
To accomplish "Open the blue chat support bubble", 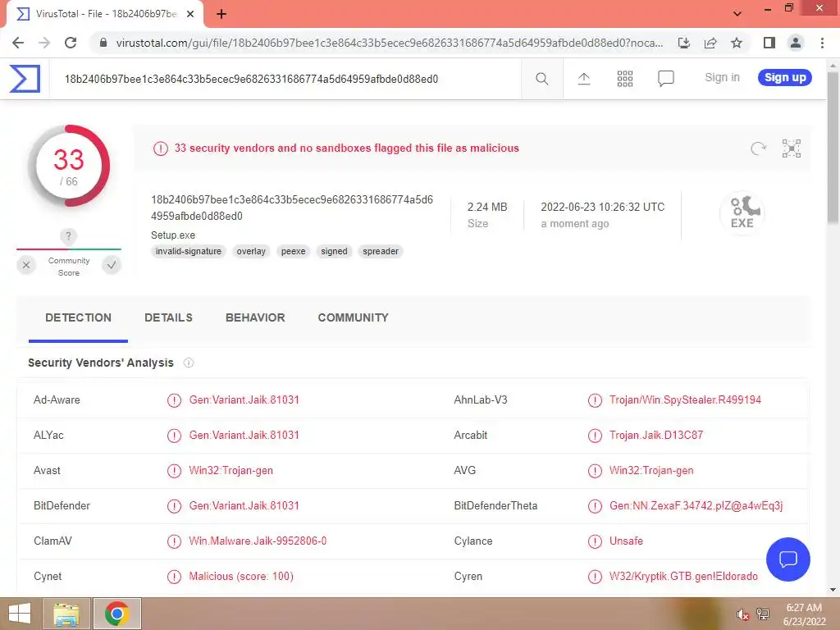I will click(788, 559).
